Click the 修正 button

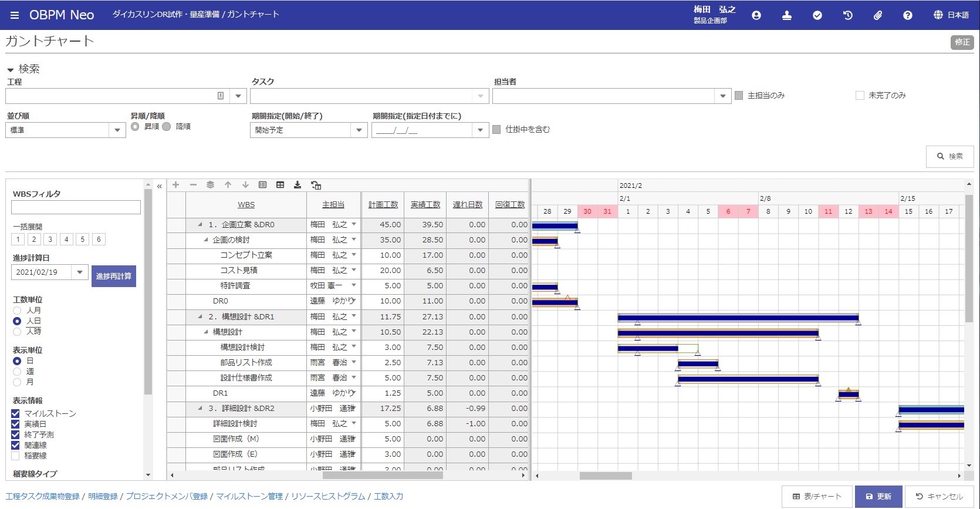962,42
